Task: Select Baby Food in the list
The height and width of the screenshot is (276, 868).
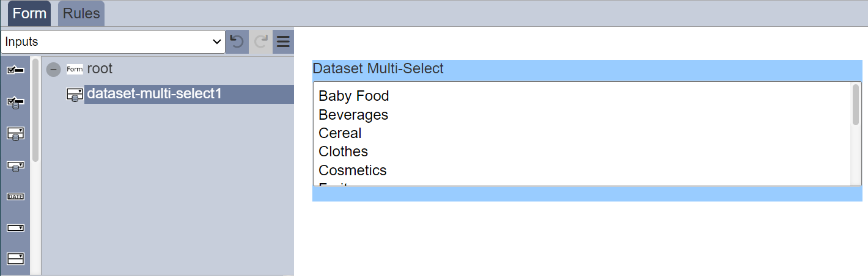Action: click(x=354, y=96)
